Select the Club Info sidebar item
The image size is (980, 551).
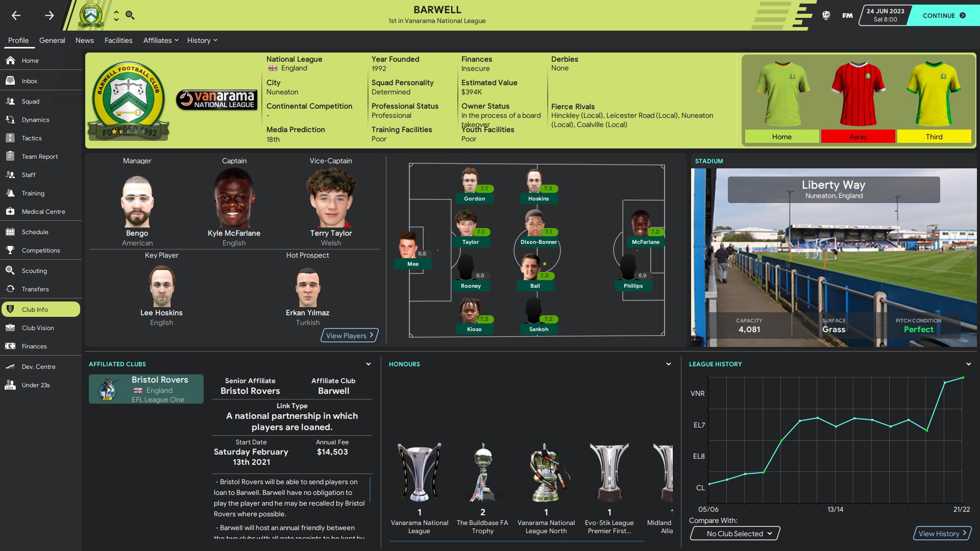click(41, 309)
